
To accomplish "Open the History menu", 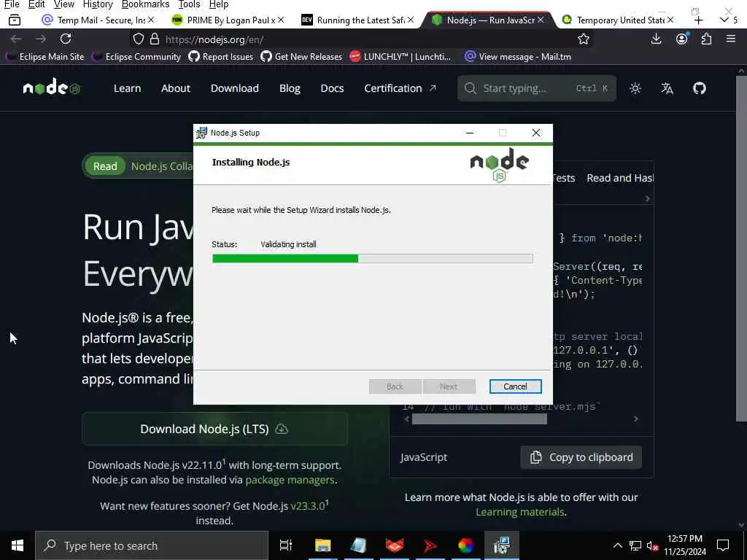I will [x=98, y=4].
